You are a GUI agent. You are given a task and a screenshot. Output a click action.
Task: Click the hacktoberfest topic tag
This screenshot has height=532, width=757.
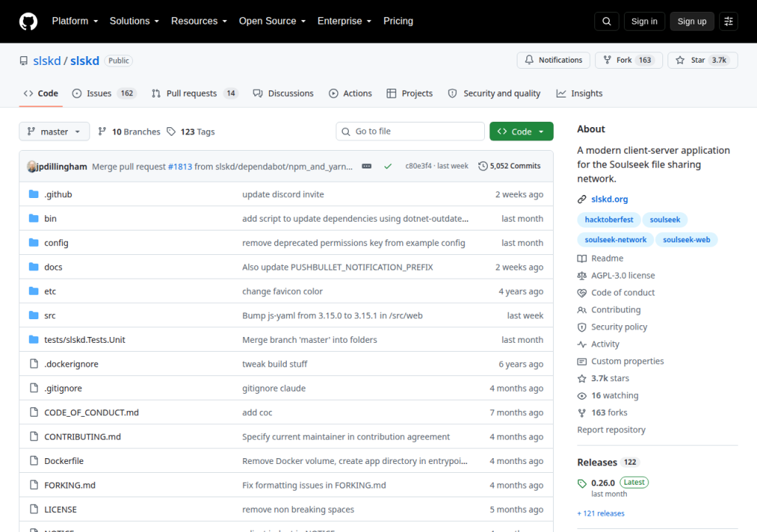click(x=609, y=219)
